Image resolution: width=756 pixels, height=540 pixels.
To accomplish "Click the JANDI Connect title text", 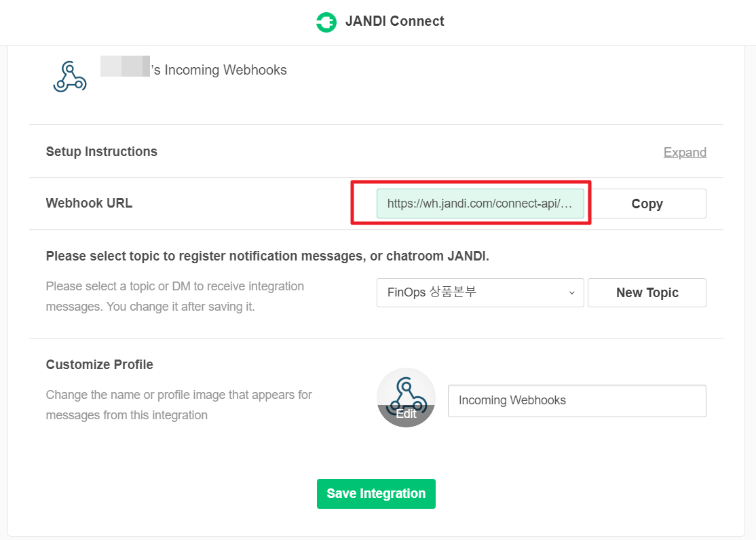I will click(x=394, y=21).
